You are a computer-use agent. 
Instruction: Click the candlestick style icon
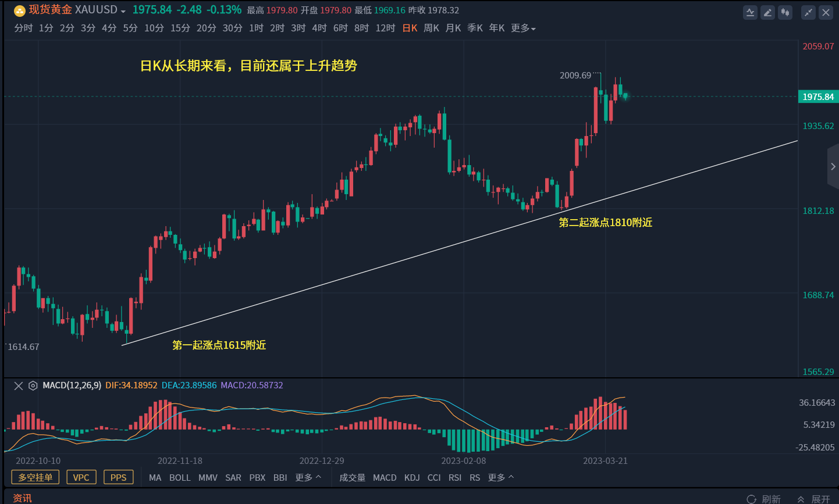(785, 12)
